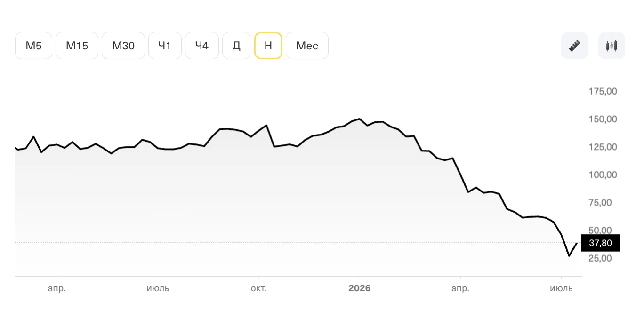Switch to monthly Мес timeframe
Image resolution: width=644 pixels, height=318 pixels.
[x=307, y=46]
